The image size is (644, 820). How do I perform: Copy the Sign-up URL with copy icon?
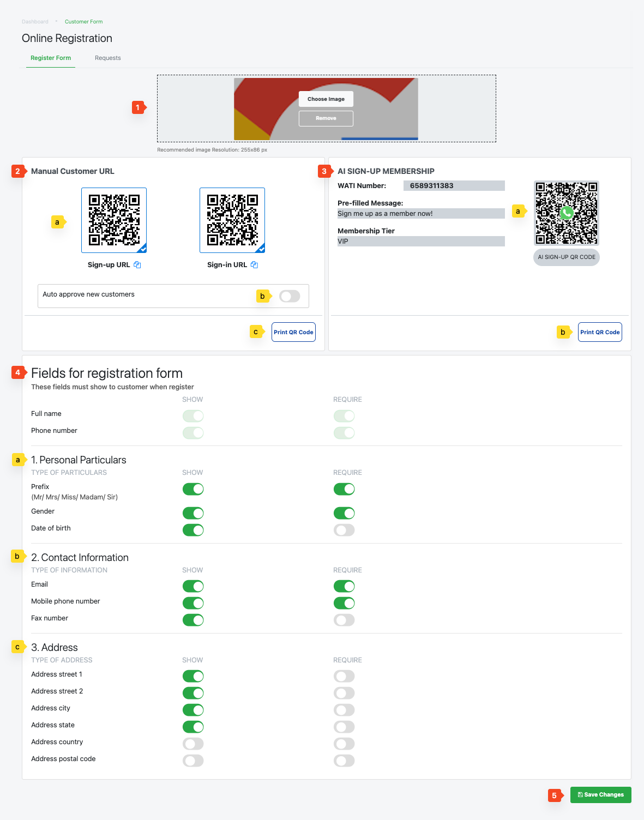coord(137,265)
